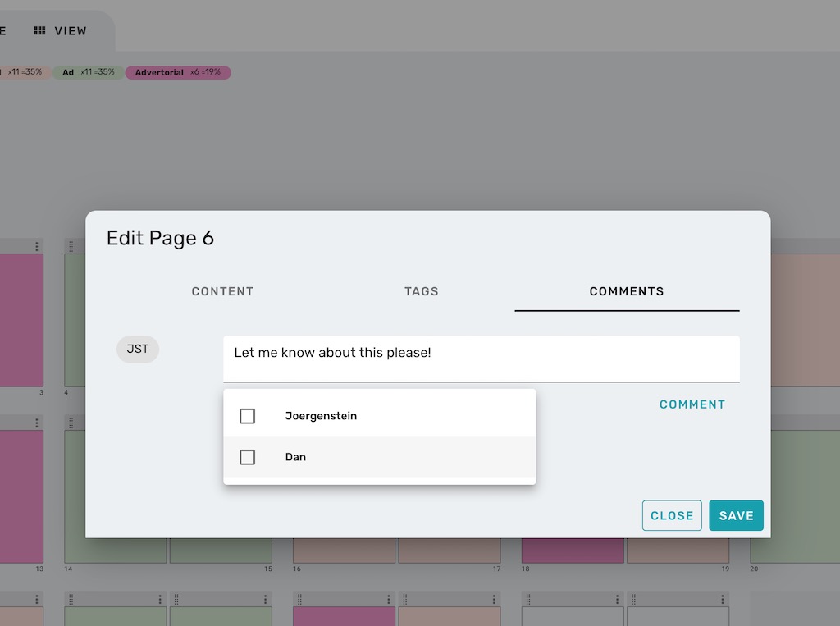Viewport: 840px width, 626px height.
Task: Open the three-dot menu on page 13
Action: tap(37, 423)
